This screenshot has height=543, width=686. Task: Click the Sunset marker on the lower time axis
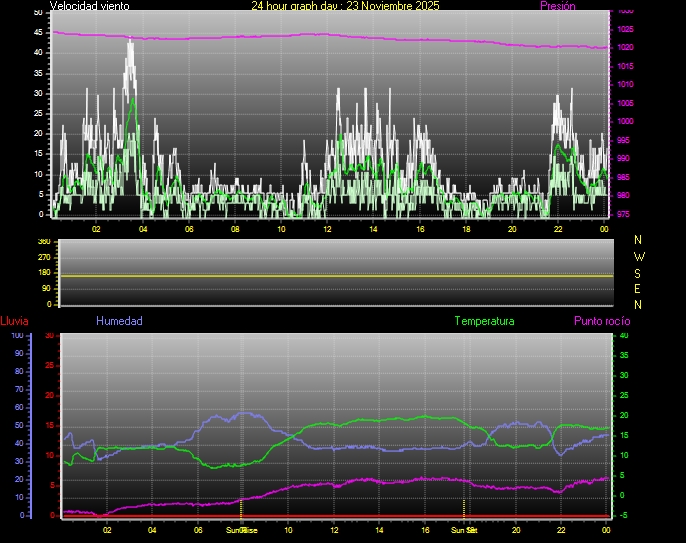click(x=463, y=529)
